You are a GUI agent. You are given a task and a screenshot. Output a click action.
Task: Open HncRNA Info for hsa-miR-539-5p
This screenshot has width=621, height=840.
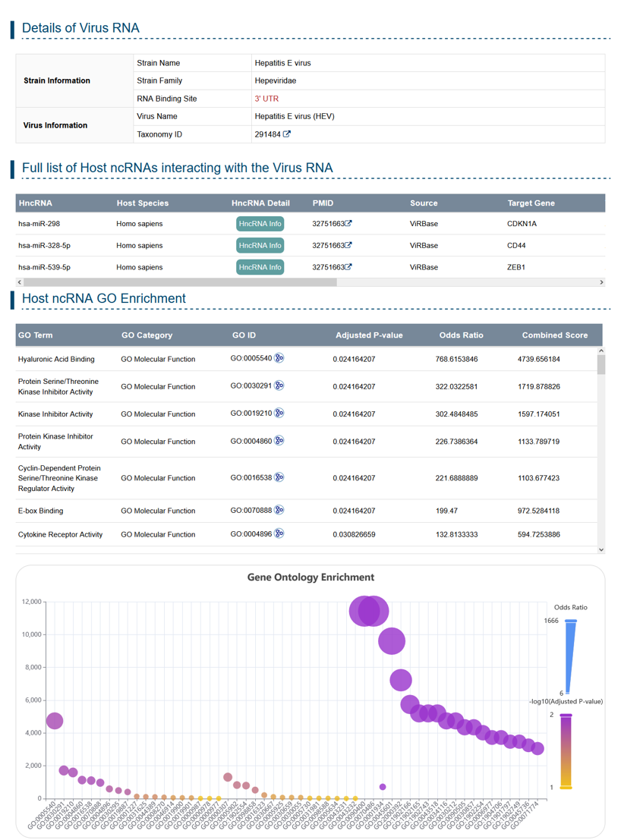click(x=260, y=267)
